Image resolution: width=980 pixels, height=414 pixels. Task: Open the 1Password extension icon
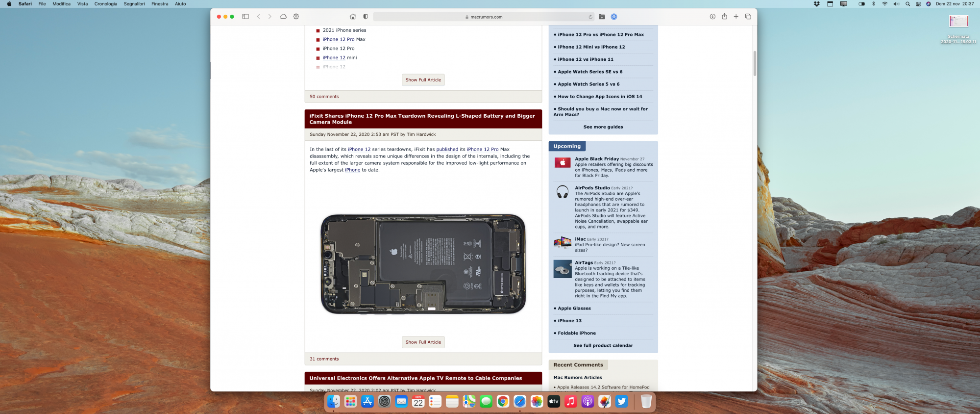click(x=614, y=17)
